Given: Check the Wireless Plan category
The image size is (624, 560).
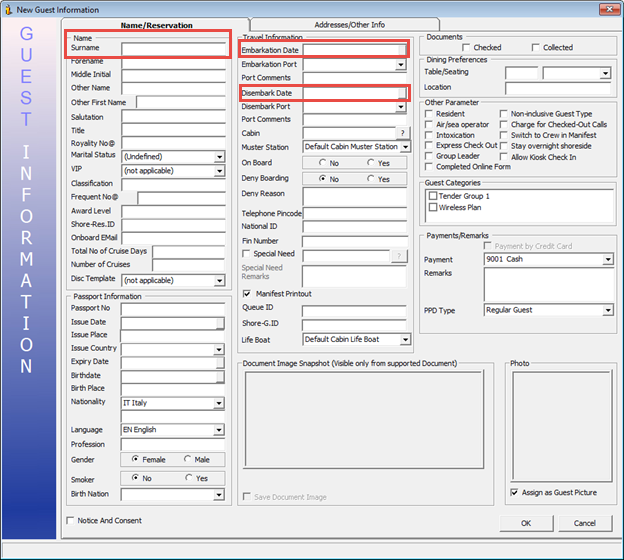Looking at the screenshot, I should pos(433,207).
